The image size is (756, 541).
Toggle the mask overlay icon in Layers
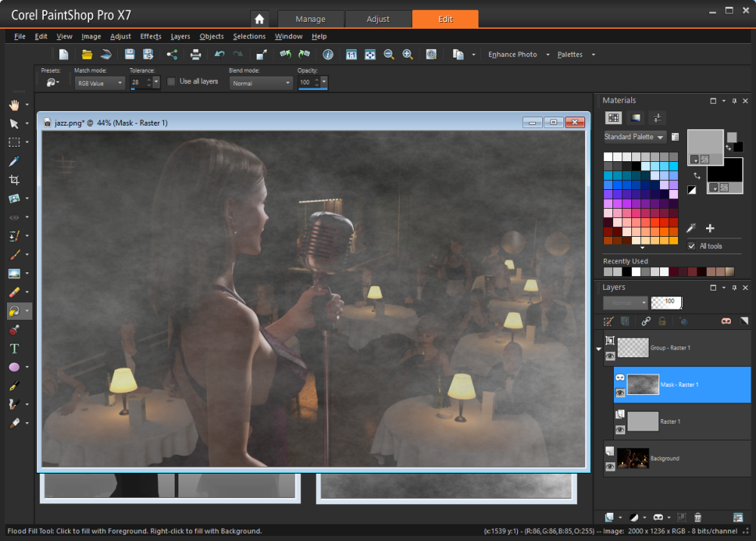click(726, 321)
